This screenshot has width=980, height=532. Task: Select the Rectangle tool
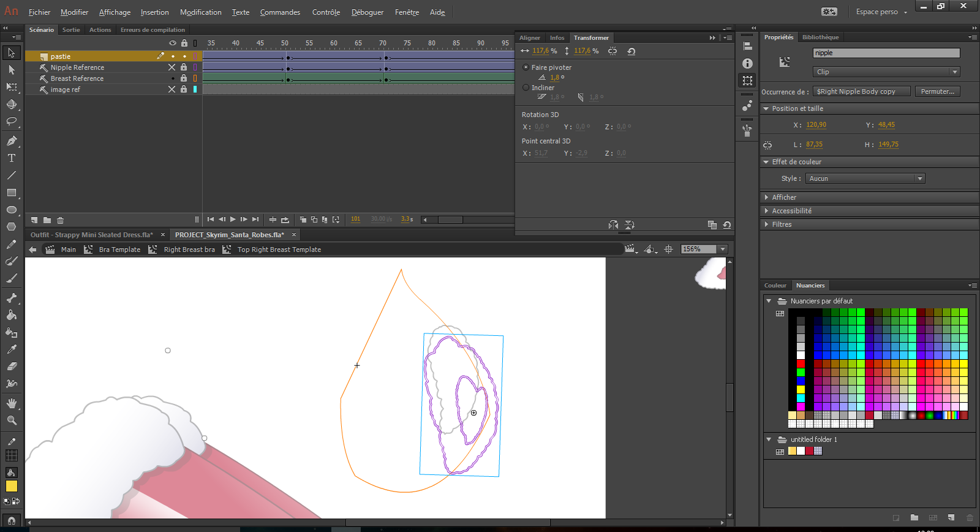[x=11, y=192]
